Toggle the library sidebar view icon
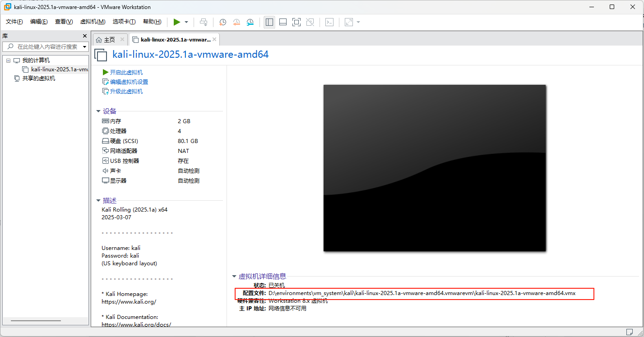Image resolution: width=644 pixels, height=337 pixels. click(x=269, y=22)
